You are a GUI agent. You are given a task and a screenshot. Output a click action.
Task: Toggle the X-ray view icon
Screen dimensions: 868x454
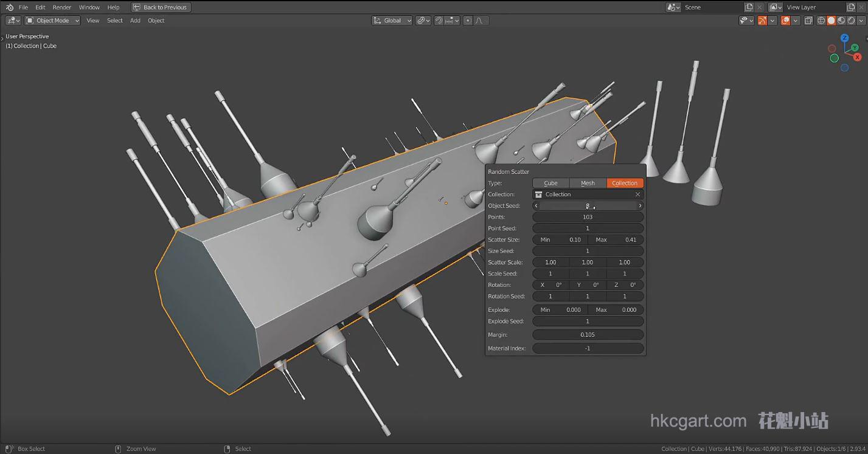coord(808,20)
